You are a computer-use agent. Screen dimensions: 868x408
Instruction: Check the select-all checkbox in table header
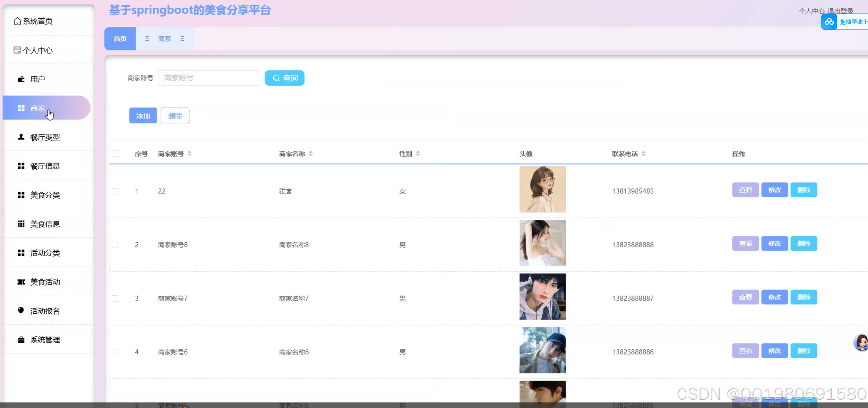tap(115, 154)
